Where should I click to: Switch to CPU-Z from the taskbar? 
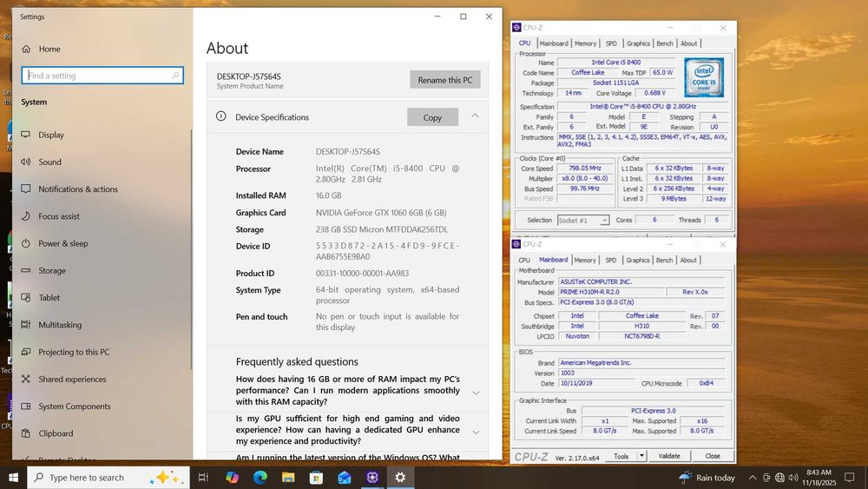coord(372,478)
